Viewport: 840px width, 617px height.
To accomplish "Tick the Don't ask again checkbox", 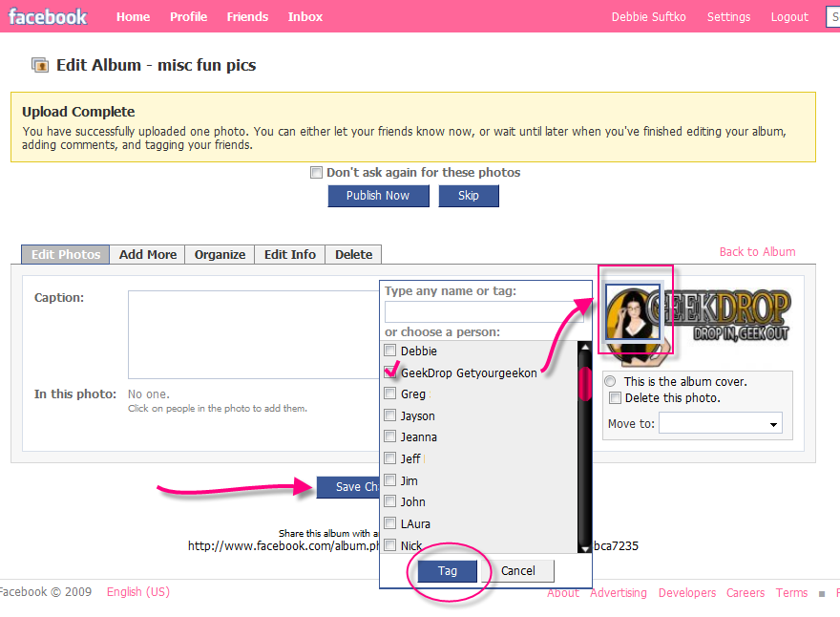I will [x=316, y=173].
